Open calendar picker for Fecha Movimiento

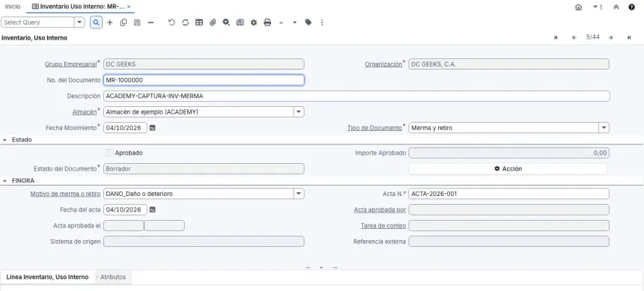click(x=152, y=128)
